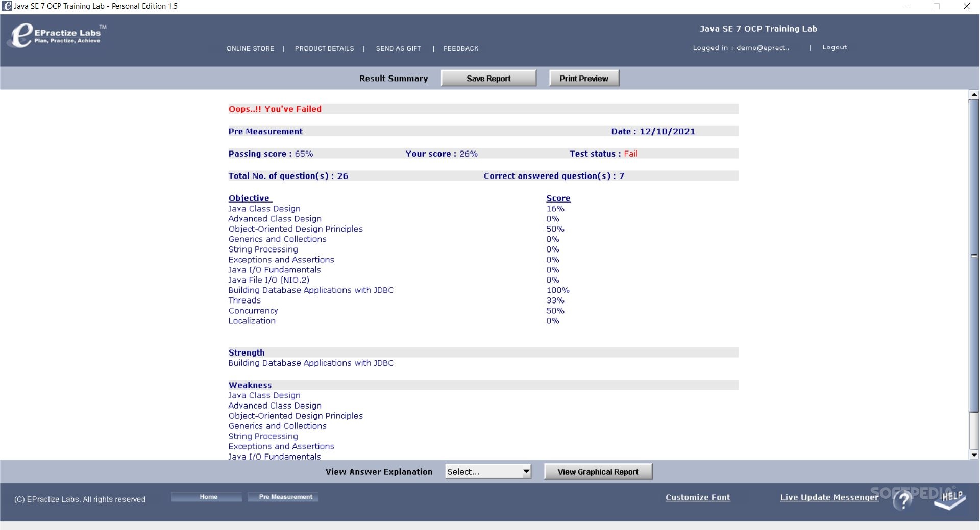This screenshot has width=980, height=530.
Task: Click the Save Report button
Action: click(488, 78)
